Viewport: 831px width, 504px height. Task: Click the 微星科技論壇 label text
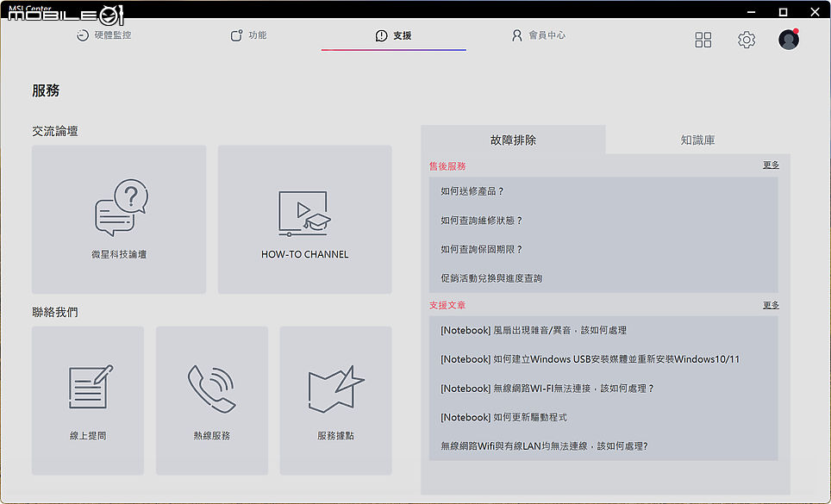119,255
